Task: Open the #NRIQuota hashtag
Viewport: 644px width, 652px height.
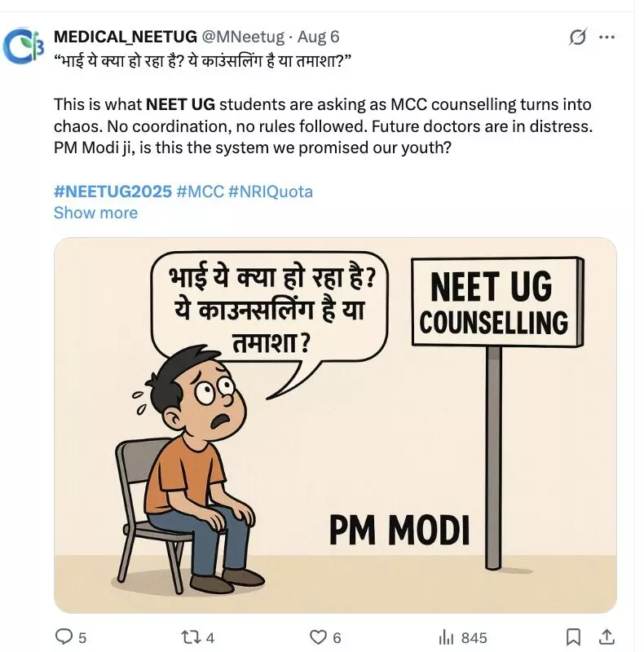Action: (270, 192)
